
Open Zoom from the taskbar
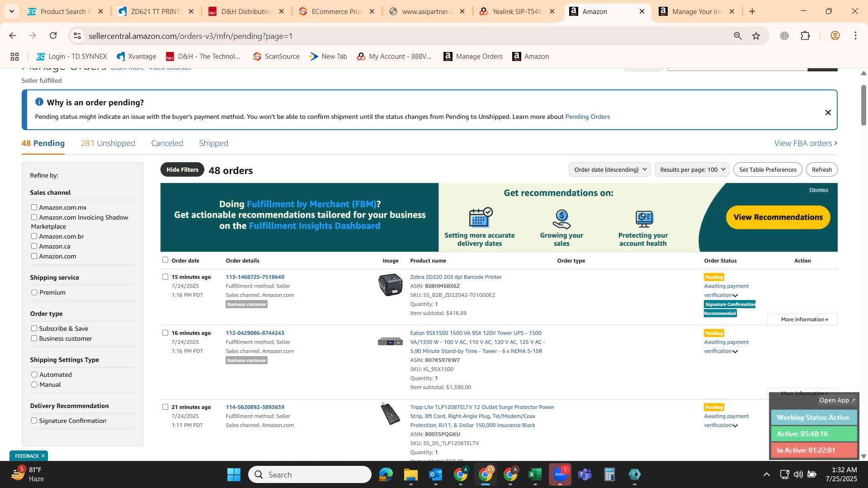click(x=560, y=474)
